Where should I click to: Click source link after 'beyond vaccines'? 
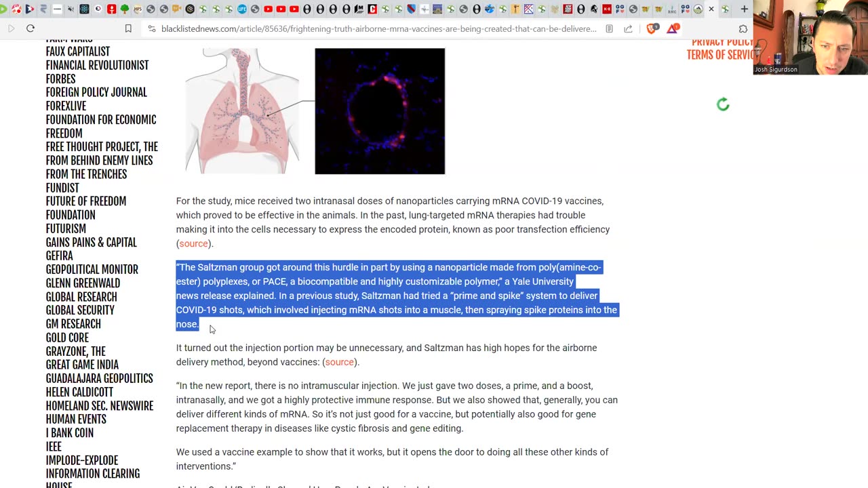[x=339, y=362]
